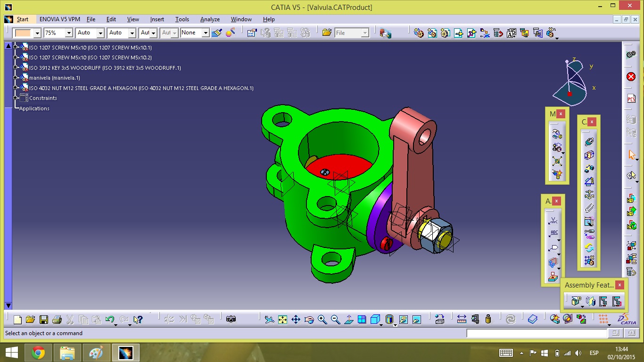Close the Assembly Features floating toolbar
644x362 pixels.
[x=619, y=285]
